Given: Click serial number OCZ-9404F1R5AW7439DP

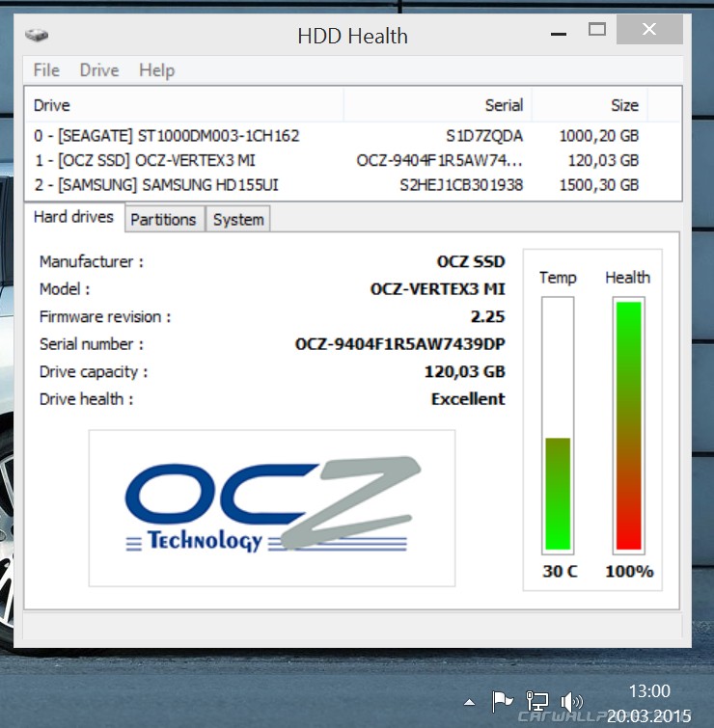Looking at the screenshot, I should (400, 344).
